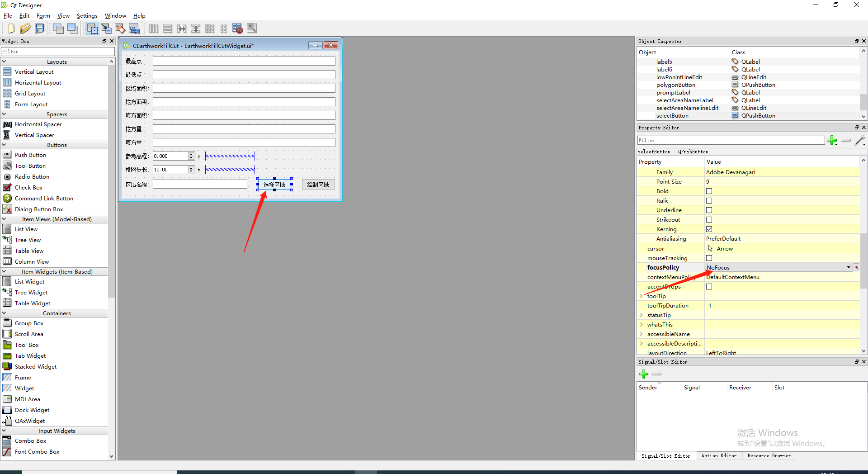
Task: Enable the mouseTracking checkbox
Action: pos(709,258)
